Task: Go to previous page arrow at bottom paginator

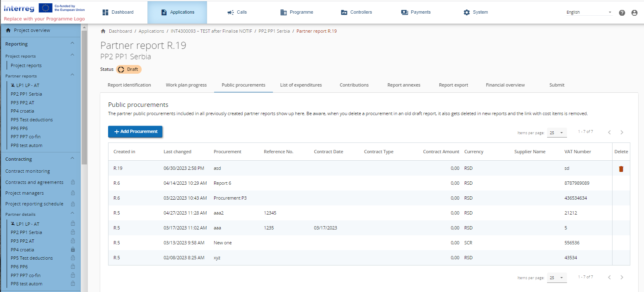Action: pyautogui.click(x=609, y=278)
